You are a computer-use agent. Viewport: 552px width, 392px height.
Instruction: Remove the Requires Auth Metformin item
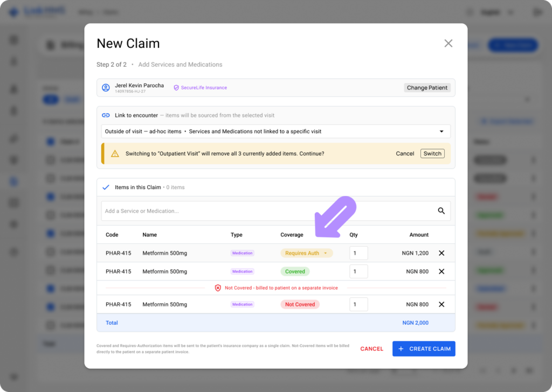441,253
